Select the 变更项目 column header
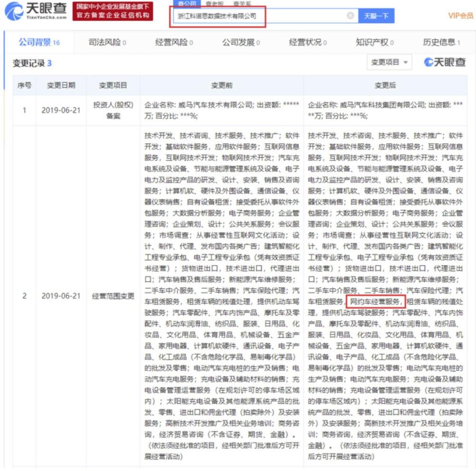Image resolution: width=476 pixels, height=471 pixels. pos(113,85)
